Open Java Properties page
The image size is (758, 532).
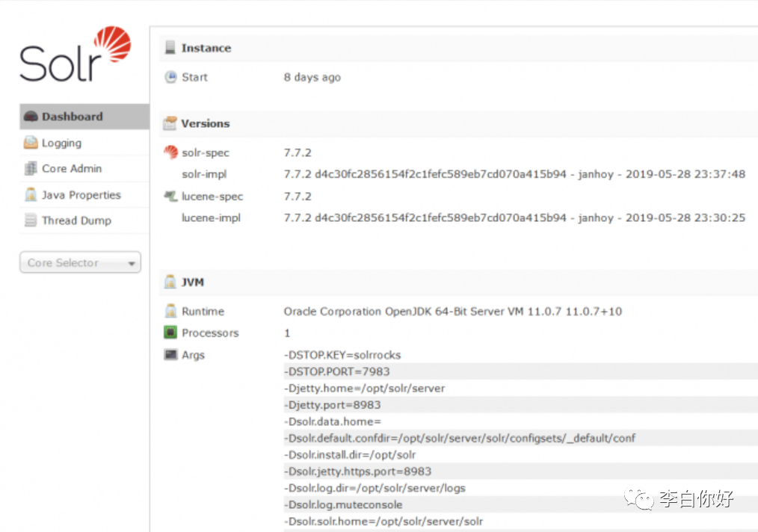click(x=84, y=195)
